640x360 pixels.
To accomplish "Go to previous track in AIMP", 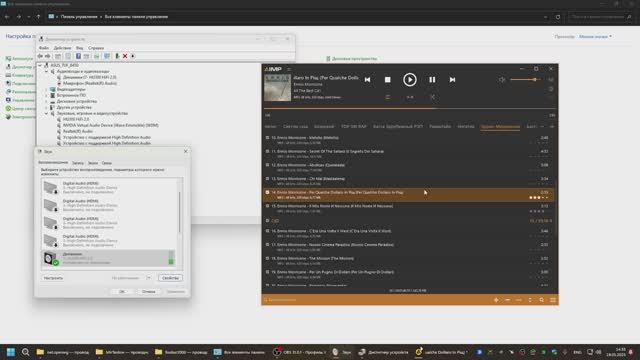I will click(x=367, y=80).
